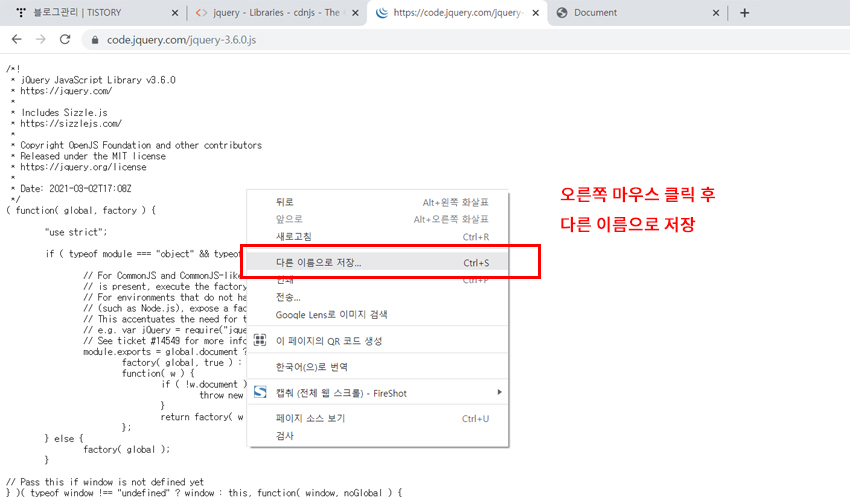Click the Includes Sizzle.js line
This screenshot has height=500, width=850.
[64, 113]
